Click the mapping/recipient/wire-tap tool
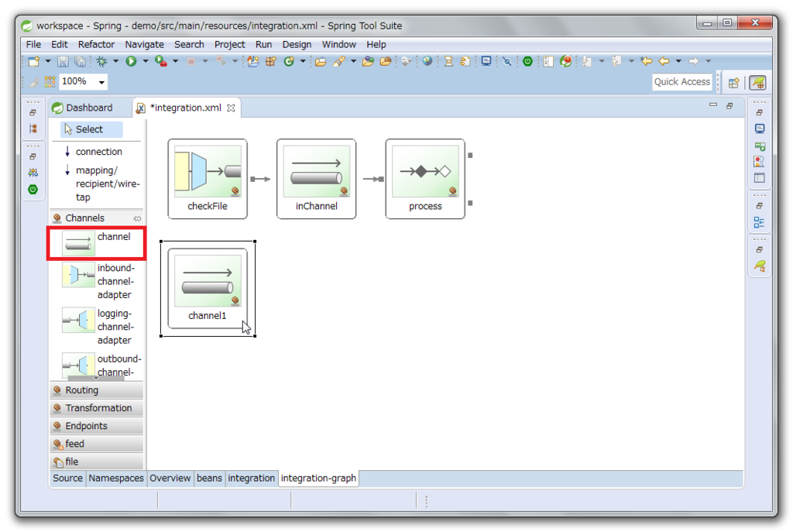 tap(101, 184)
